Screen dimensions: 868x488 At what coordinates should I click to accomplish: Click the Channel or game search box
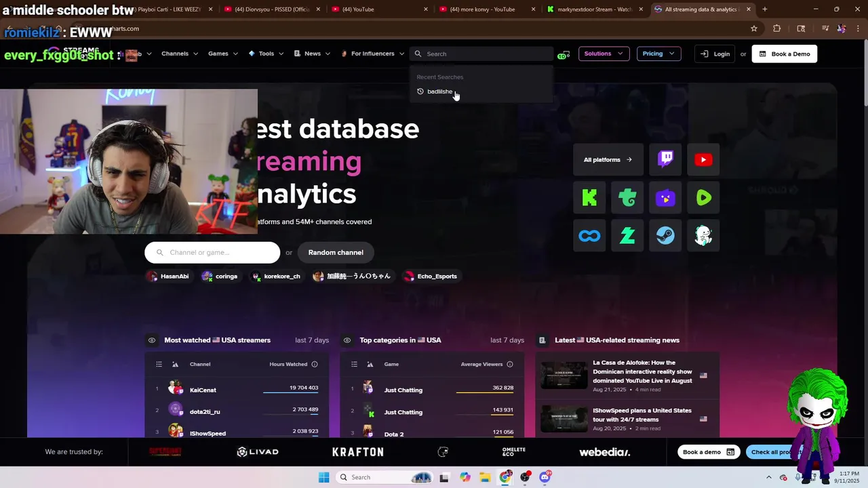[212, 252]
